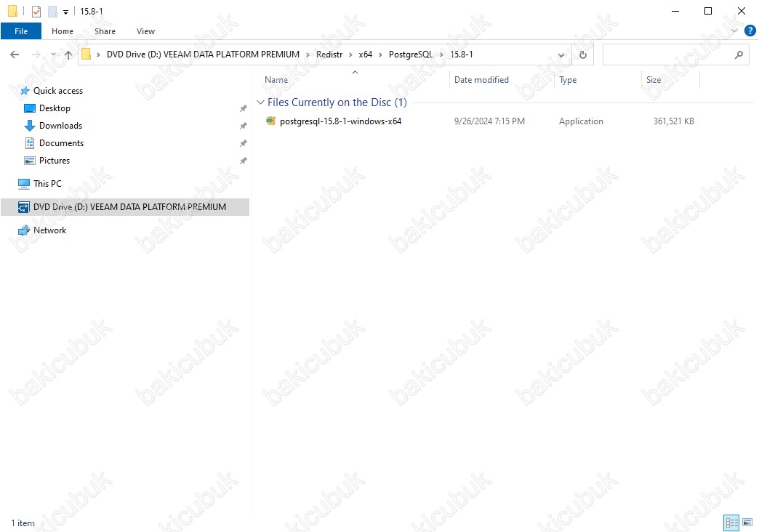This screenshot has width=759, height=532.
Task: Click the PostgreSQL breadcrumb segment
Action: (x=411, y=55)
